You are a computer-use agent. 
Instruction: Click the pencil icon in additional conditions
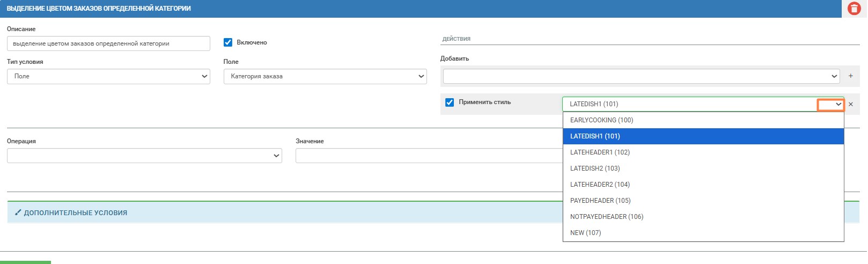click(x=18, y=213)
